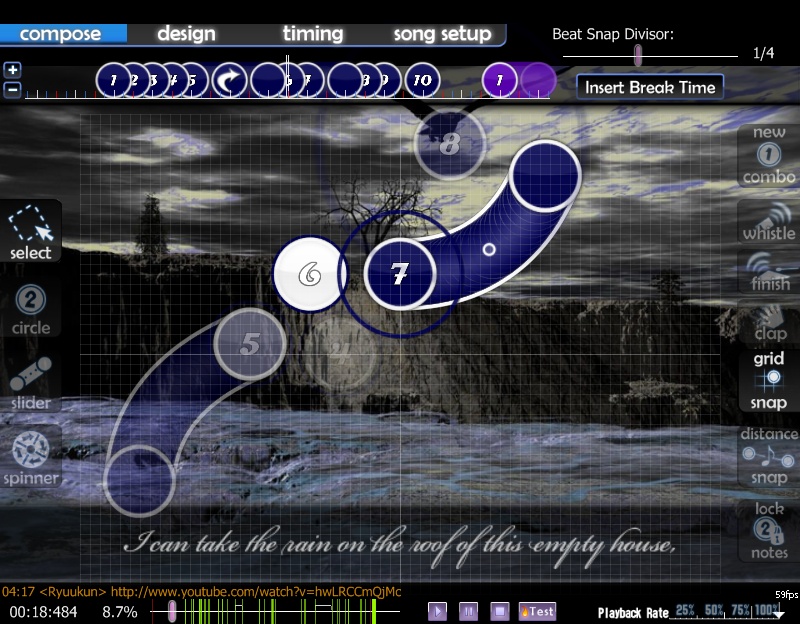Click the 1/4 beat snap value
Screen dimensions: 800x624
pyautogui.click(x=763, y=53)
